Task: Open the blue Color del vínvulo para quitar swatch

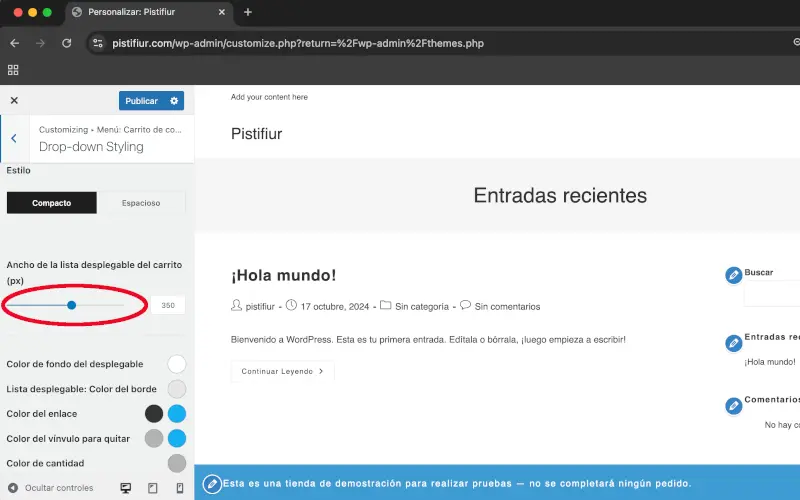Action: point(177,438)
